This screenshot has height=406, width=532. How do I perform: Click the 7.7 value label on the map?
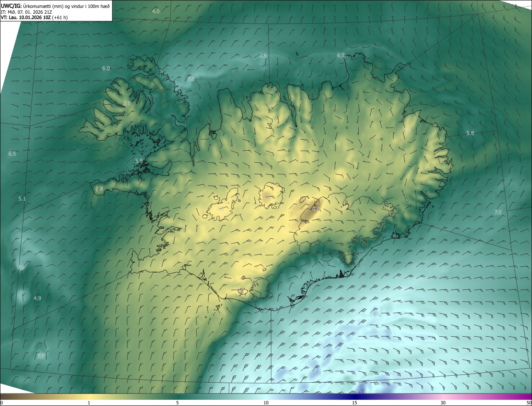41,357
